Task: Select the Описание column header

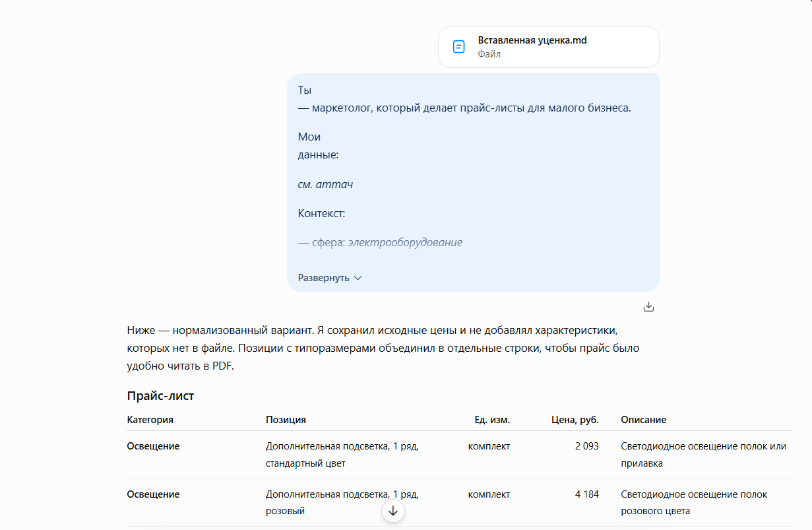Action: click(643, 420)
